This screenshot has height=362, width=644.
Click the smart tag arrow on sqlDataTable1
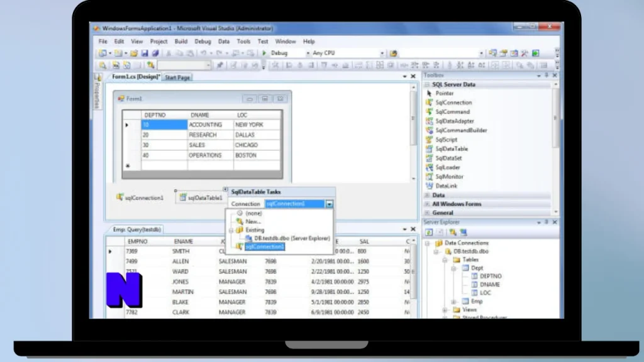[x=225, y=189]
